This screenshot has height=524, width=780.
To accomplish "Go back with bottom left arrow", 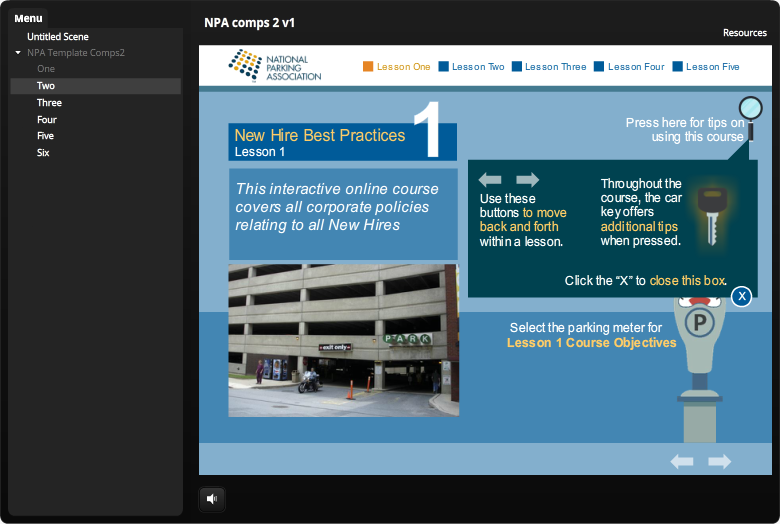I will 682,461.
